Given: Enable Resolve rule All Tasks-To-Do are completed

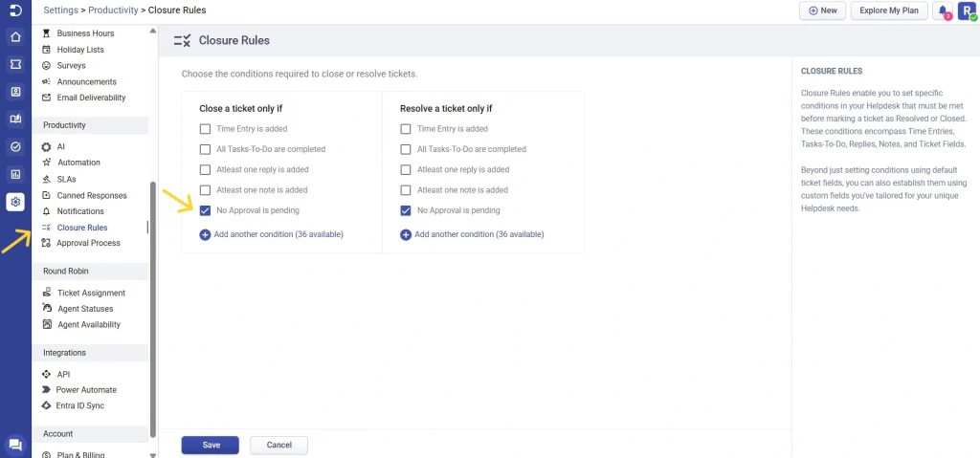Looking at the screenshot, I should (406, 149).
